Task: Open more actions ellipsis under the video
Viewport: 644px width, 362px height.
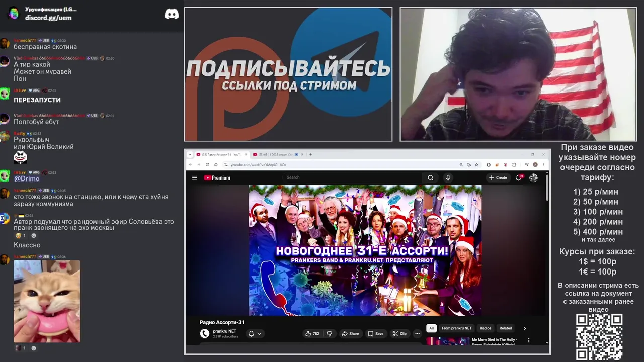Action: [x=417, y=333]
